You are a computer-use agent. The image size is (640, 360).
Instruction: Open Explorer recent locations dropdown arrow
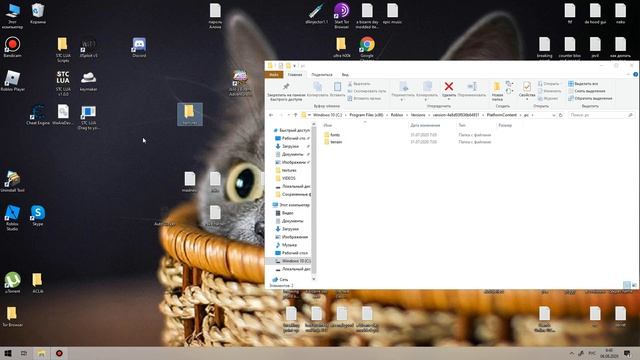[289, 115]
